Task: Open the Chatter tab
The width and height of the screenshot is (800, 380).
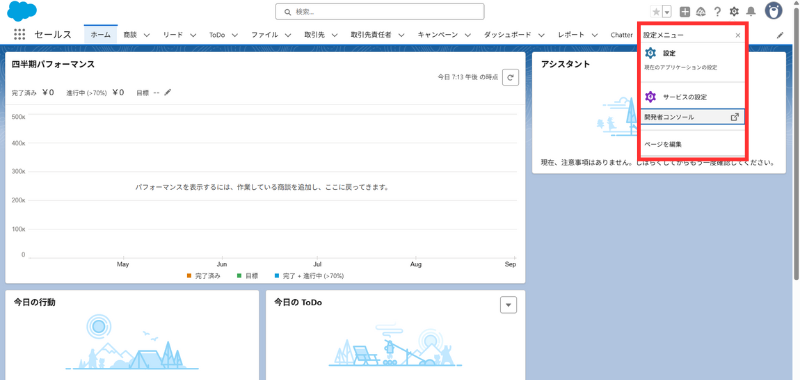Action: 621,35
